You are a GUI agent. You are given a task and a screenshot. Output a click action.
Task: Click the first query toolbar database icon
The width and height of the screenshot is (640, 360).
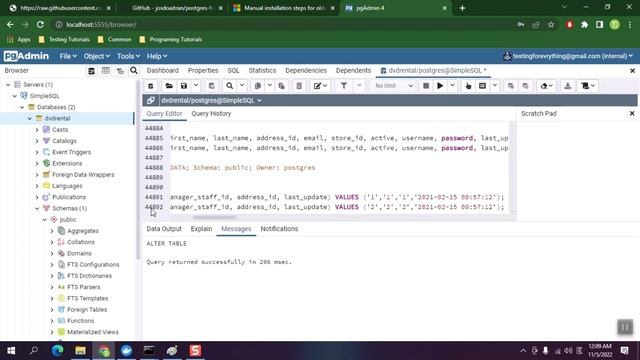151,86
